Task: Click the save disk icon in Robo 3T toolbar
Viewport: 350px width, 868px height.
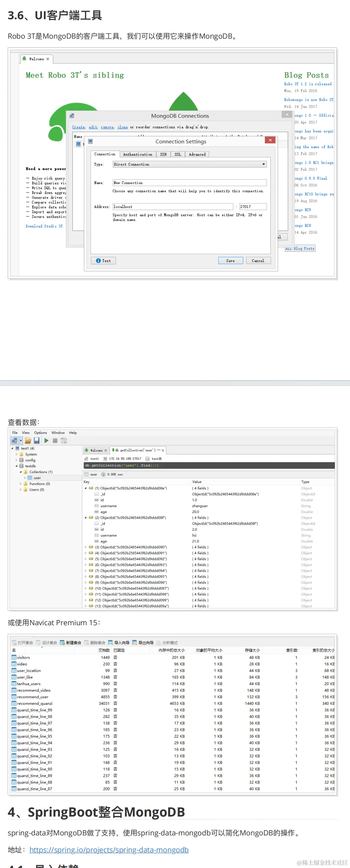Action: pos(37,441)
